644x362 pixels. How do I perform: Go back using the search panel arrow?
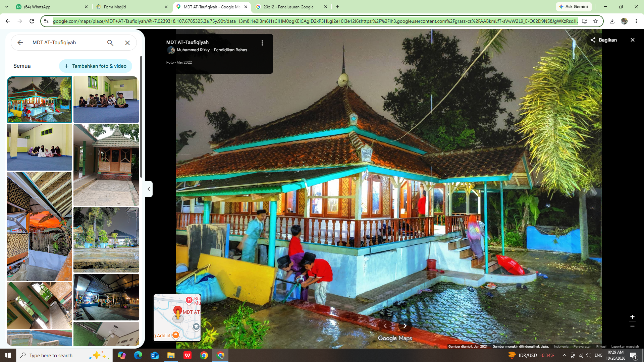(x=20, y=43)
